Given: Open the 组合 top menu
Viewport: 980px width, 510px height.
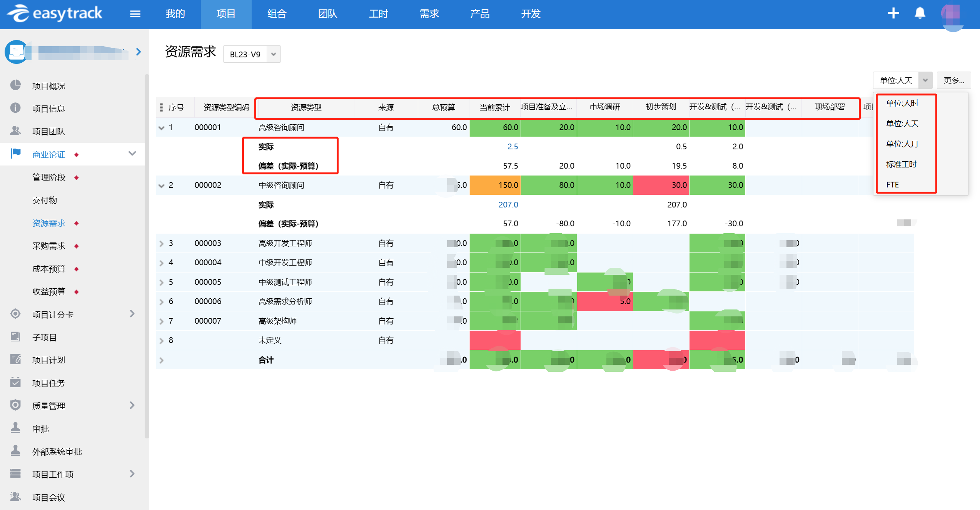Looking at the screenshot, I should (x=277, y=14).
